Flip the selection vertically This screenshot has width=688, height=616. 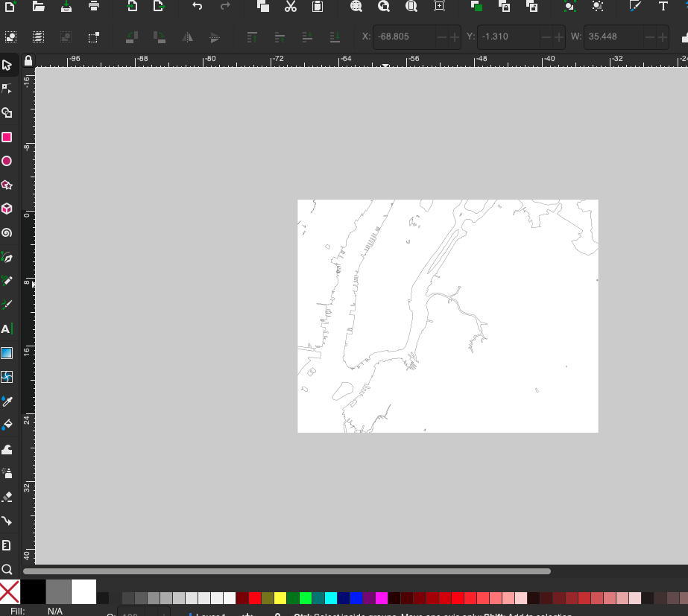(215, 37)
